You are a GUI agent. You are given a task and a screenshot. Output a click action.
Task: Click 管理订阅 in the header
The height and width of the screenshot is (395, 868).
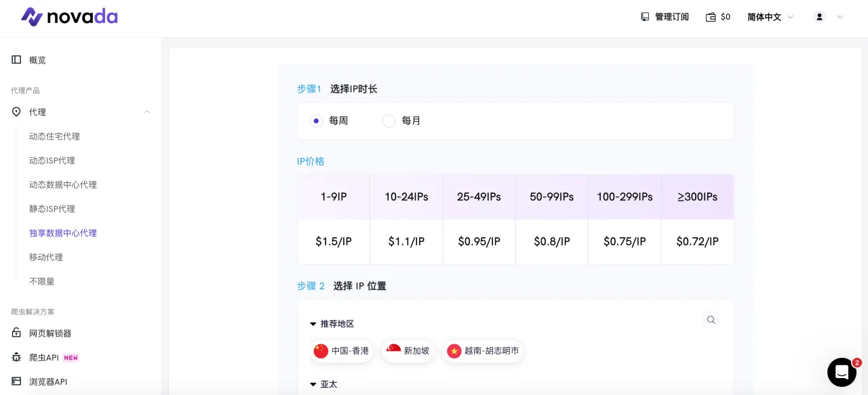click(x=665, y=17)
